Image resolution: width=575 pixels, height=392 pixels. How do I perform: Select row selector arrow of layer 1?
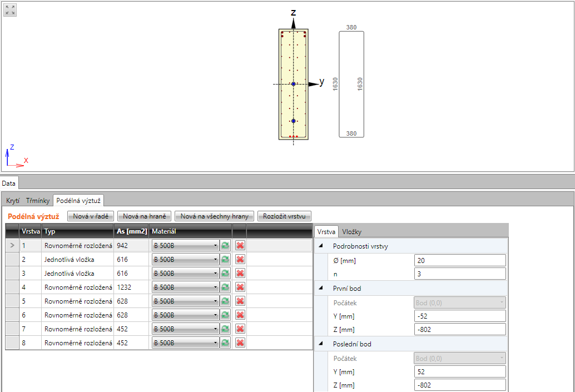[12, 245]
